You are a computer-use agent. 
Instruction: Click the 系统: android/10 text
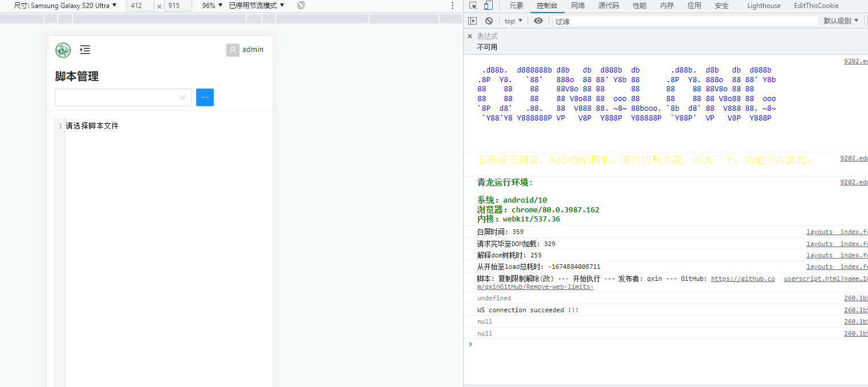coord(512,200)
